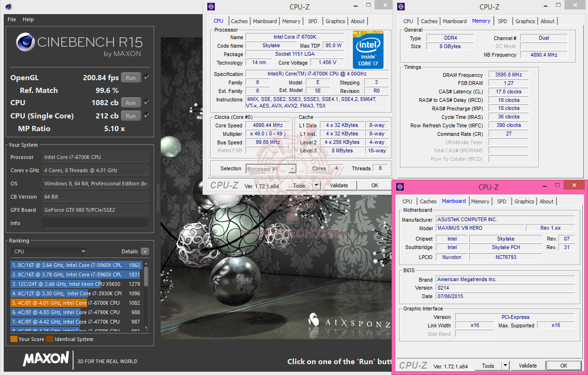The width and height of the screenshot is (588, 375).
Task: Click the CPU-Z icon of the Memory window
Action: coord(401,6)
